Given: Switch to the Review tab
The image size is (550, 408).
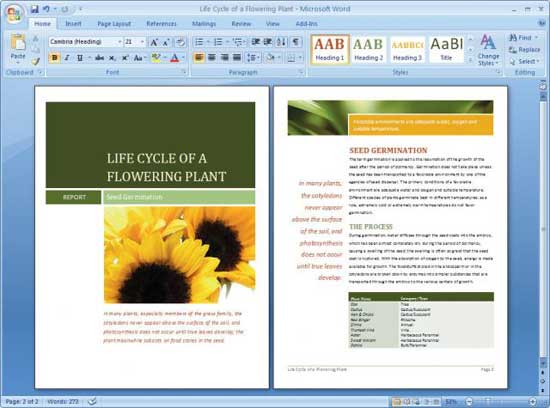Looking at the screenshot, I should pos(241,24).
